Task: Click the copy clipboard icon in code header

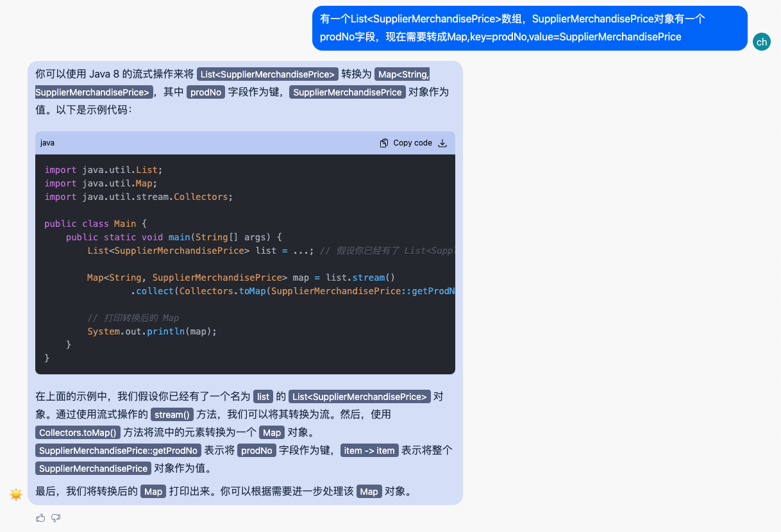Action: (384, 143)
